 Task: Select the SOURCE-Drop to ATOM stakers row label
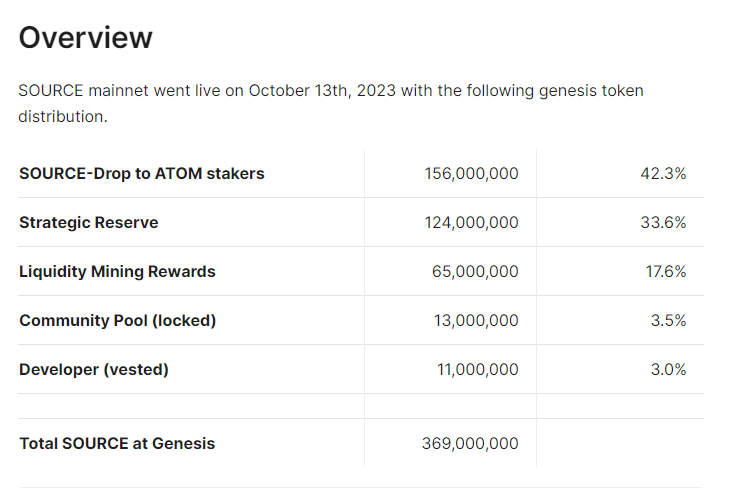[141, 173]
